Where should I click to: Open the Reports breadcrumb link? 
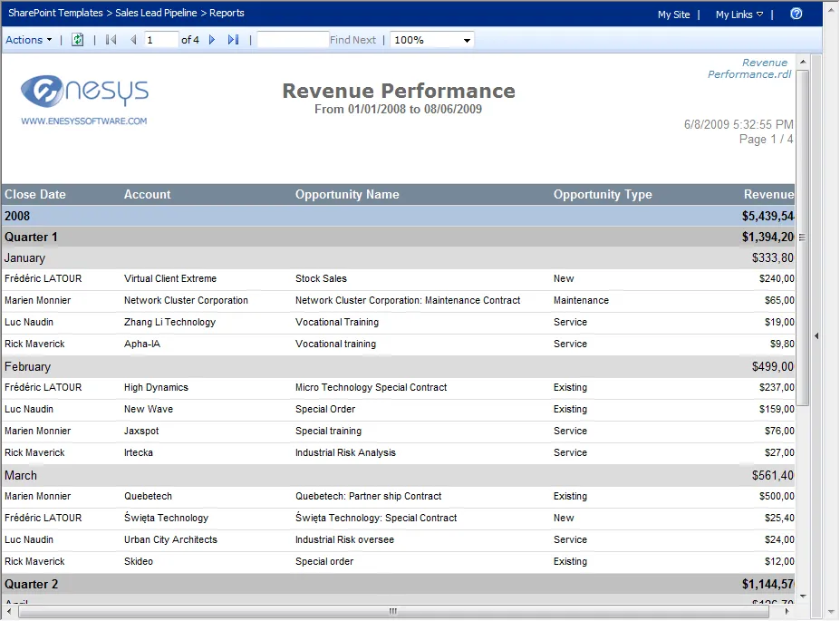pyautogui.click(x=227, y=14)
